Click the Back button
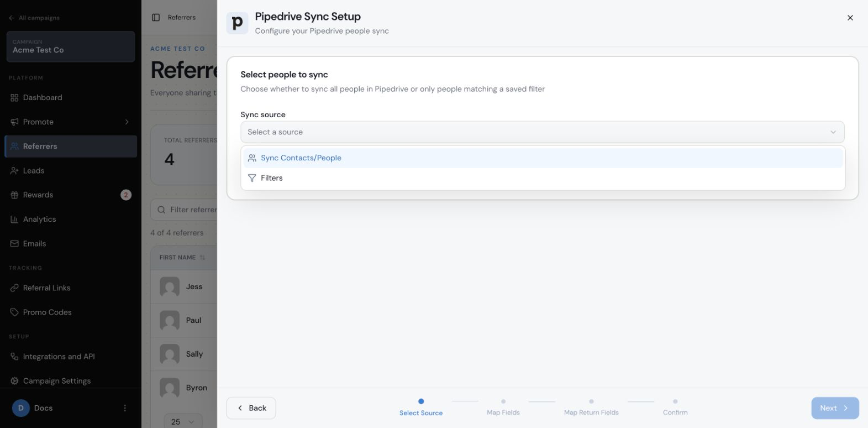868x428 pixels. [251, 408]
